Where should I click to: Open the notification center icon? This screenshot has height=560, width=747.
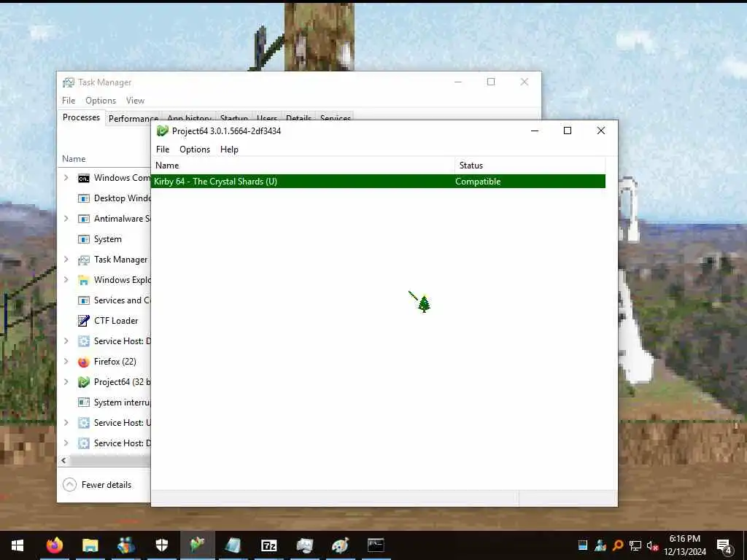pyautogui.click(x=724, y=547)
